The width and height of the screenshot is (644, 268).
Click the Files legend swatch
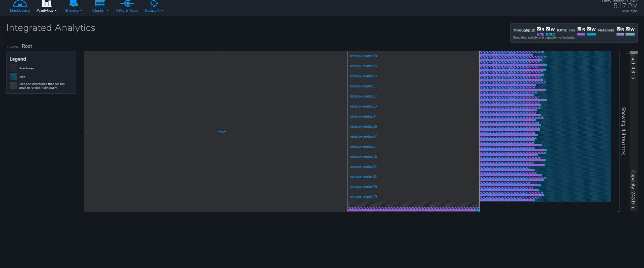[14, 77]
